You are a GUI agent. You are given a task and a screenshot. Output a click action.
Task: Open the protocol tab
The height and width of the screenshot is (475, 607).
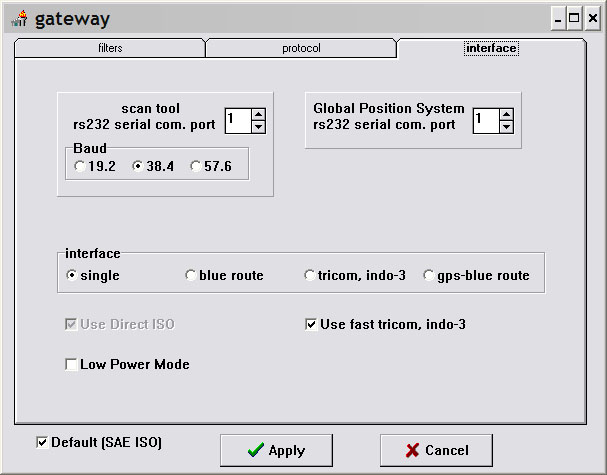click(x=300, y=48)
